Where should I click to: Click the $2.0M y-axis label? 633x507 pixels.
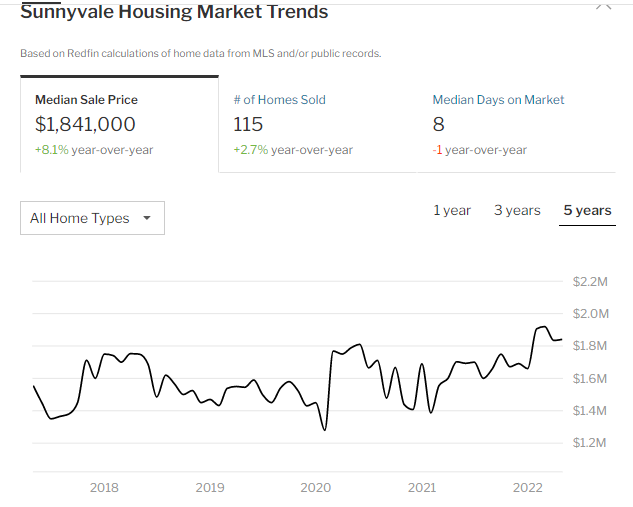pos(591,314)
